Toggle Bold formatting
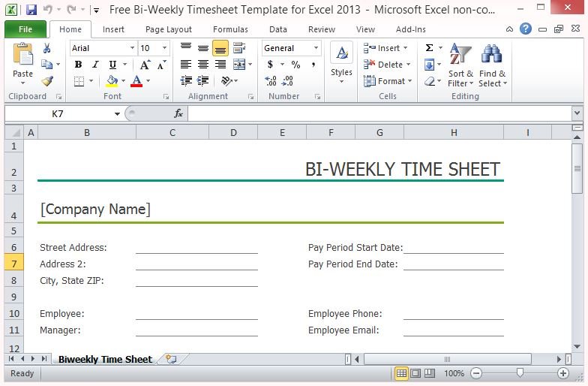The width and height of the screenshot is (588, 386). coord(78,65)
